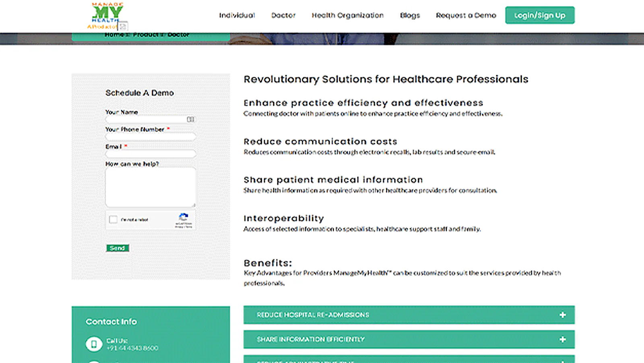Expand Share Information Efficiently accordion
The height and width of the screenshot is (363, 644).
[x=409, y=339]
